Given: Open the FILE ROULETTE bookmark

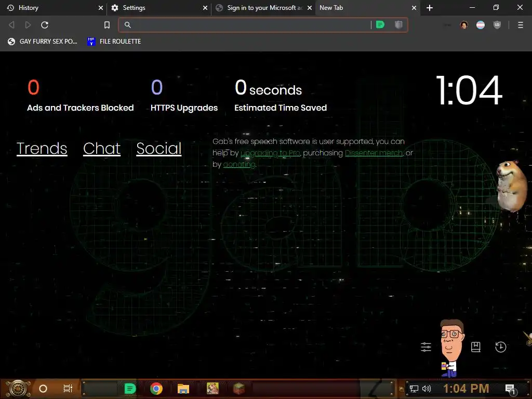Looking at the screenshot, I should pos(114,42).
